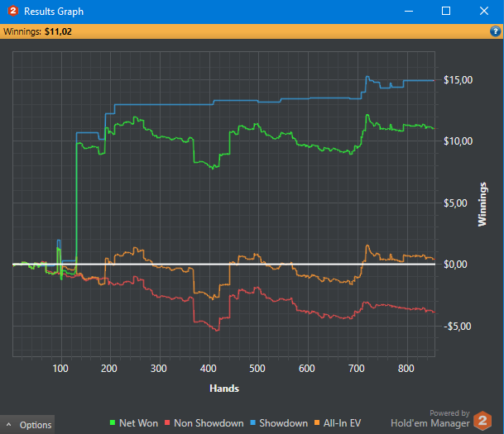Screen dimensions: 504x434
Task: Click the $0,00 axis label
Action: 455,265
